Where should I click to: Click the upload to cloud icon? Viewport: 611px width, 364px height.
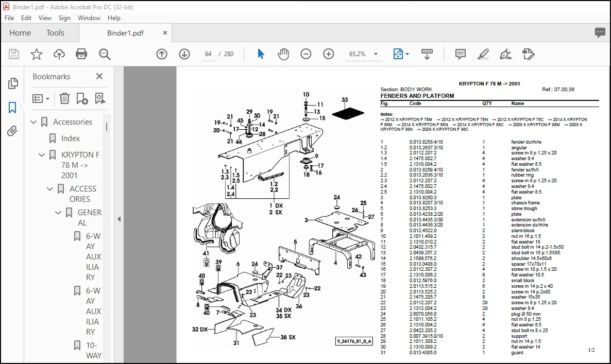point(59,54)
